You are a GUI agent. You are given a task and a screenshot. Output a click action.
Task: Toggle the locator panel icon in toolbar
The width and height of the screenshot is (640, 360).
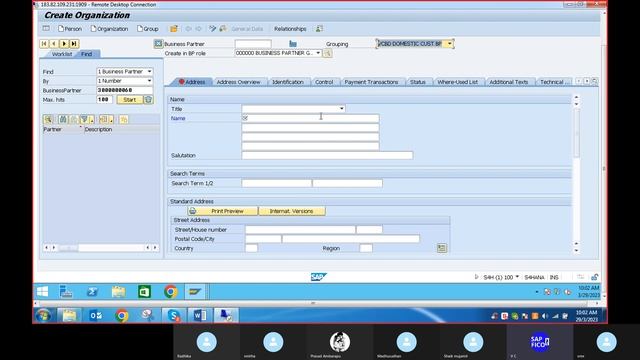(x=46, y=29)
